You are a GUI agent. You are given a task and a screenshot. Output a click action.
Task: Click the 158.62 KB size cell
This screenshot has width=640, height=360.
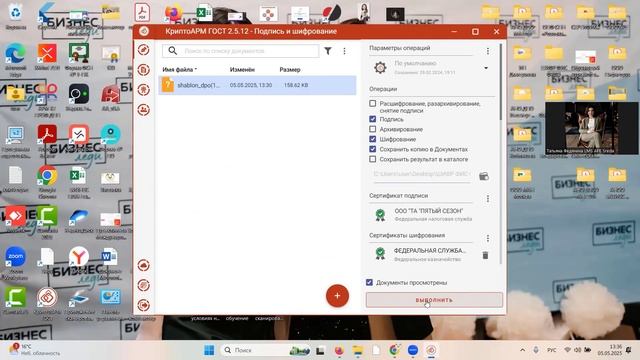click(x=296, y=85)
